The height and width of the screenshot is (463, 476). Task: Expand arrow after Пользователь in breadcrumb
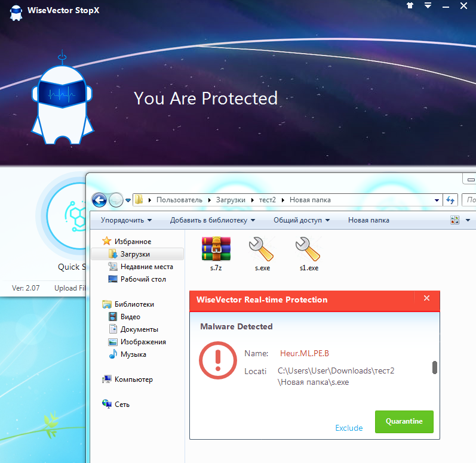pyautogui.click(x=210, y=200)
